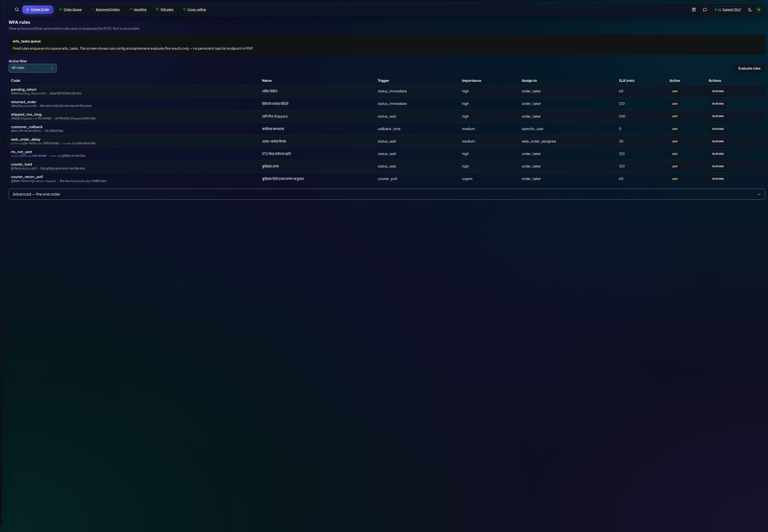The image size is (768, 532).
Task: Click the Code column header
Action: tap(15, 81)
